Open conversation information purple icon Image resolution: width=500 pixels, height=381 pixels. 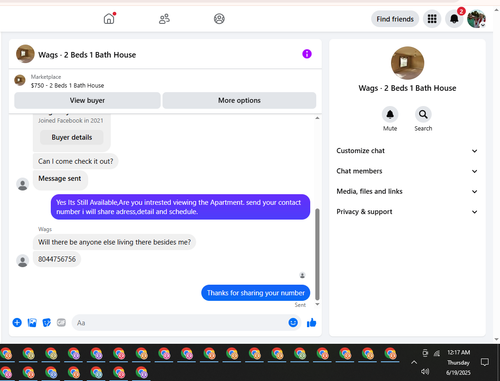(307, 54)
